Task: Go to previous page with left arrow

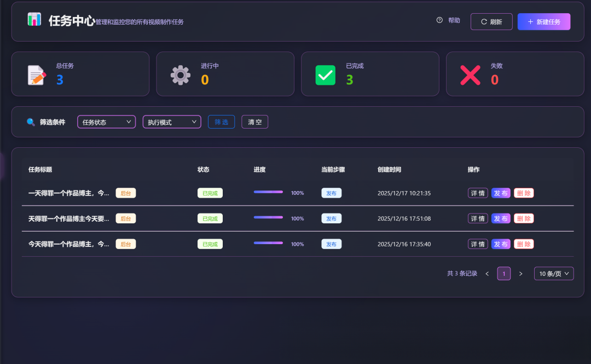Action: 487,274
